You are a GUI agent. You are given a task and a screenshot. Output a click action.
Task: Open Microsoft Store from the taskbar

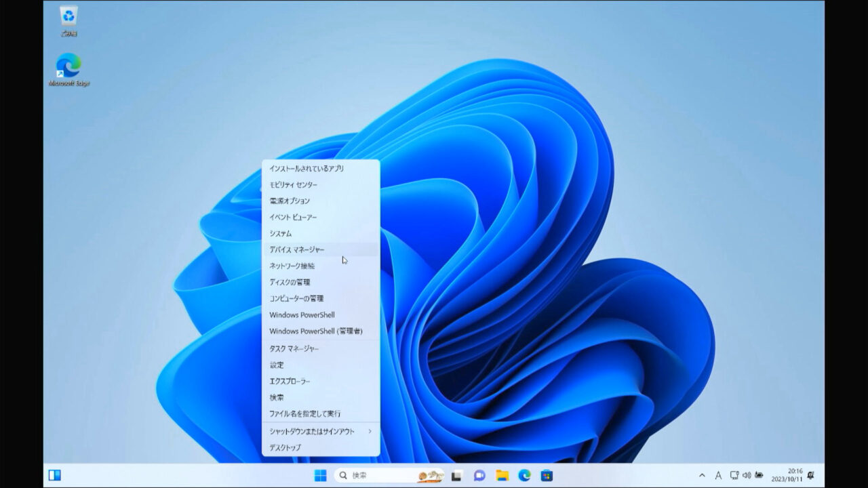coord(547,475)
